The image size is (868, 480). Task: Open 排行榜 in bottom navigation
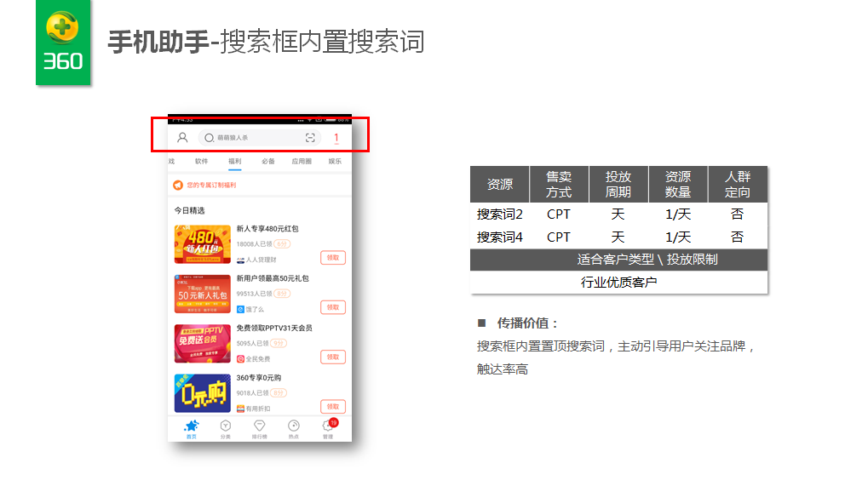(x=260, y=429)
